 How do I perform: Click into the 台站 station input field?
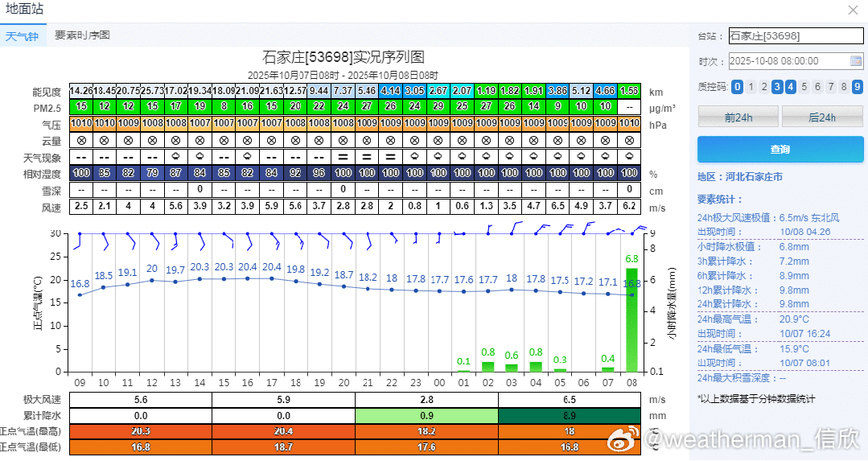(795, 36)
